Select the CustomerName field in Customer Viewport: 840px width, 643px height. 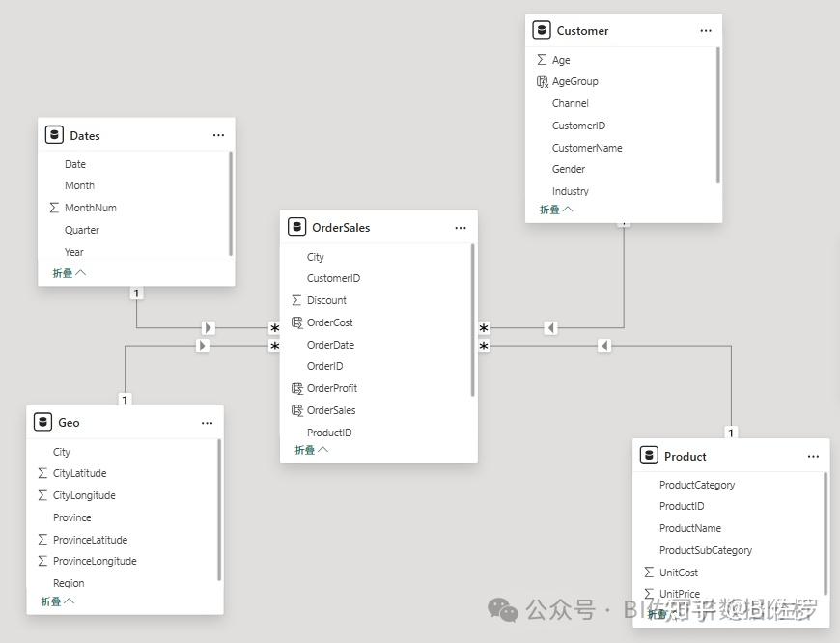[x=587, y=147]
